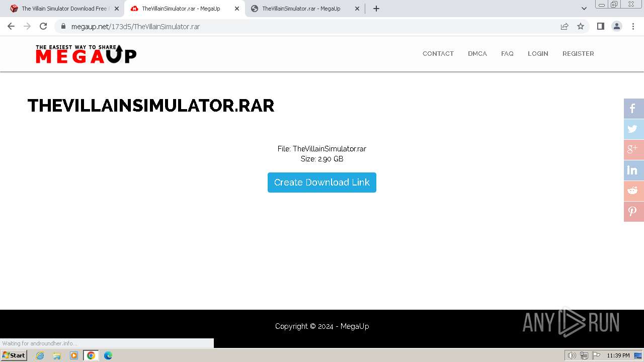Click the browser forward arrow
644x362 pixels.
[x=27, y=26]
